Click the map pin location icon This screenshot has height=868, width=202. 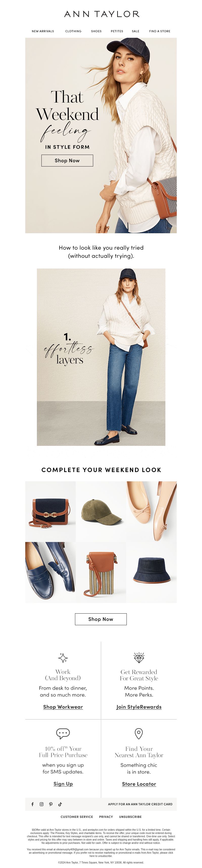pyautogui.click(x=139, y=733)
